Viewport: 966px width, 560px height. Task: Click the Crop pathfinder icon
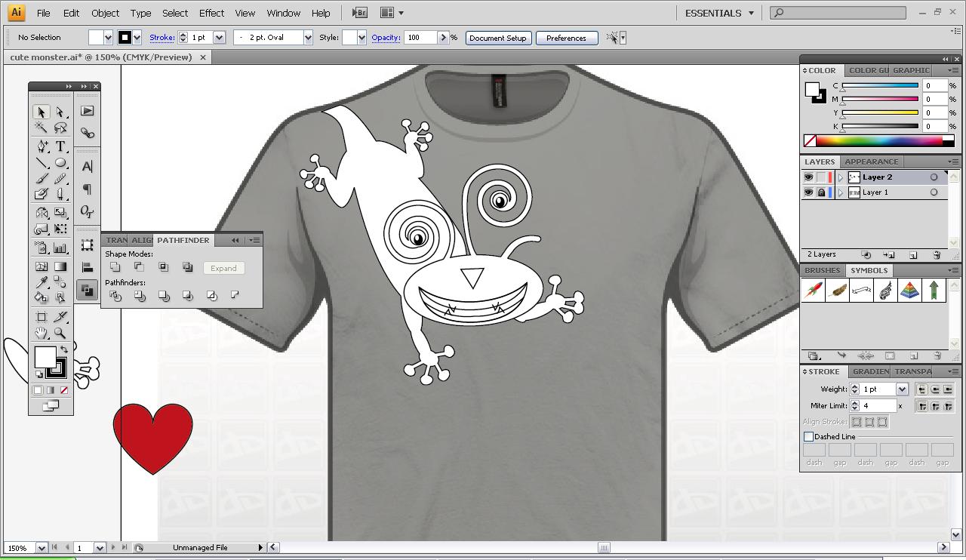[187, 296]
